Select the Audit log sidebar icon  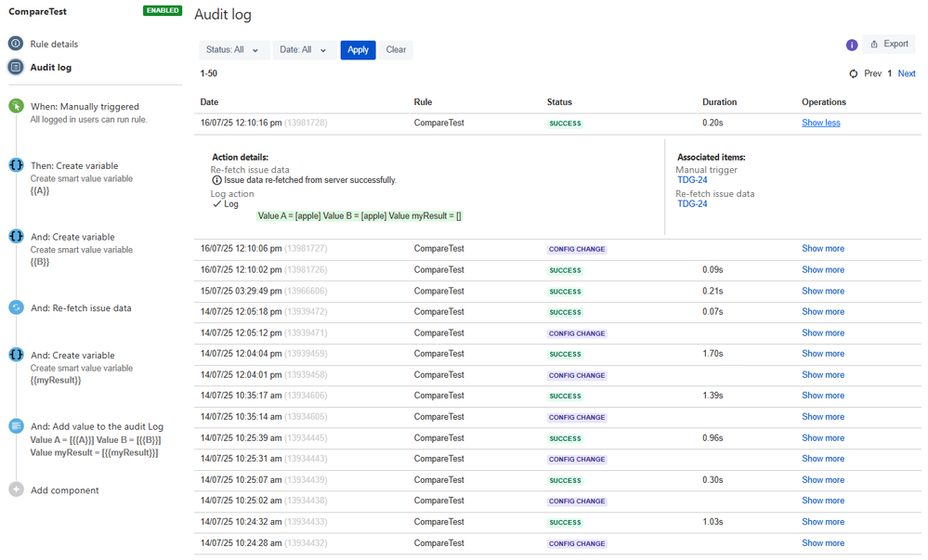coord(16,67)
